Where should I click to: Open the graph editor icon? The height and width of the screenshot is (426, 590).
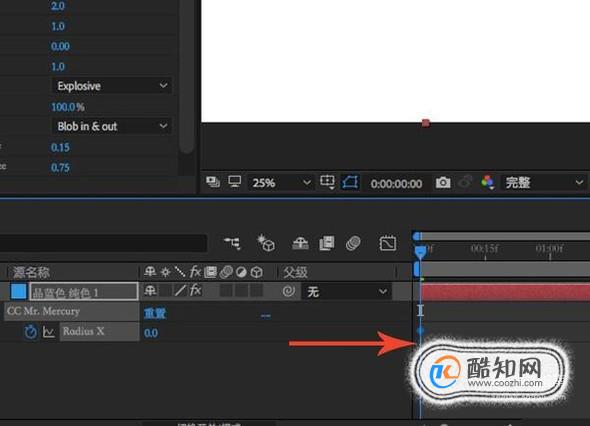[x=388, y=243]
